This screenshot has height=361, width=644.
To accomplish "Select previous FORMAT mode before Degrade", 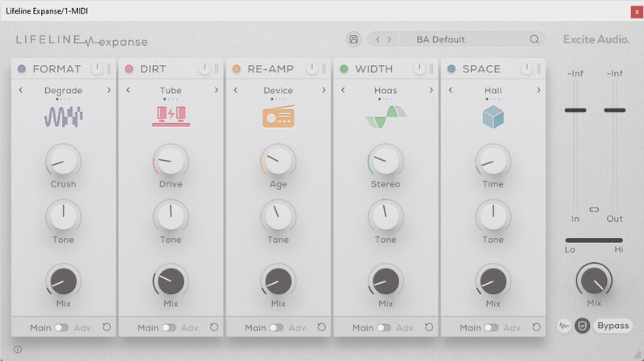I will point(21,90).
